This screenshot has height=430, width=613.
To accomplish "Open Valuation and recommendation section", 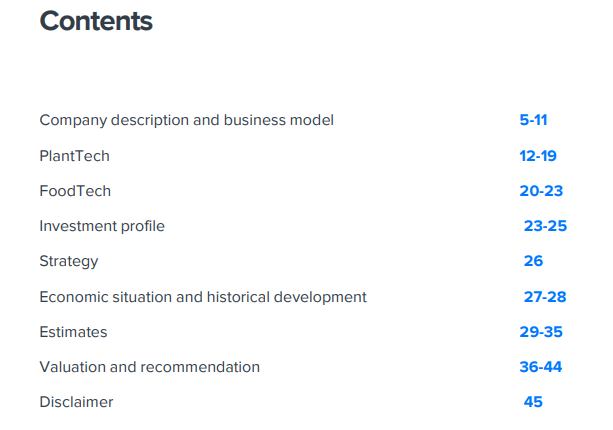I will (x=149, y=367).
